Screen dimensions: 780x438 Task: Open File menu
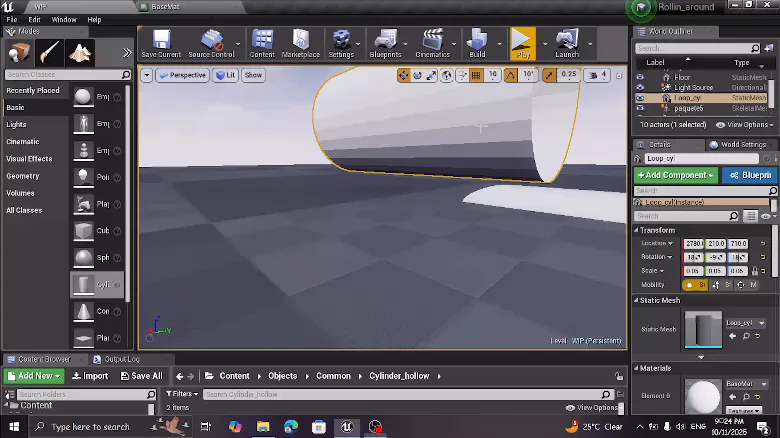(11, 19)
